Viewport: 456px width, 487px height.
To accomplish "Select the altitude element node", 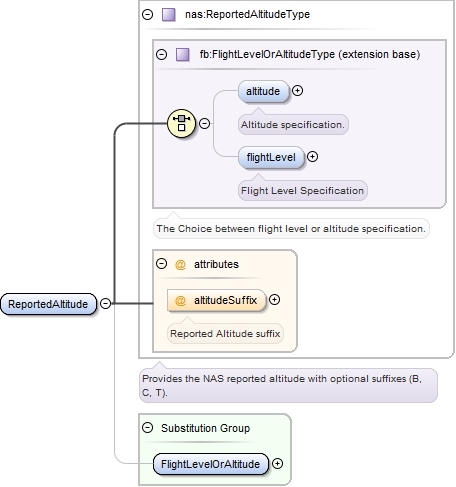I will [x=263, y=91].
